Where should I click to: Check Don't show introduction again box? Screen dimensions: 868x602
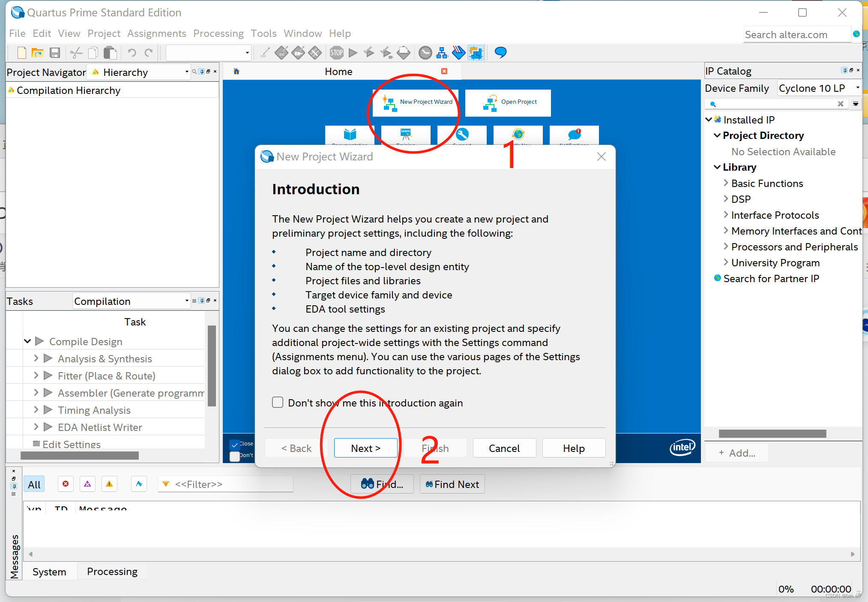[278, 402]
